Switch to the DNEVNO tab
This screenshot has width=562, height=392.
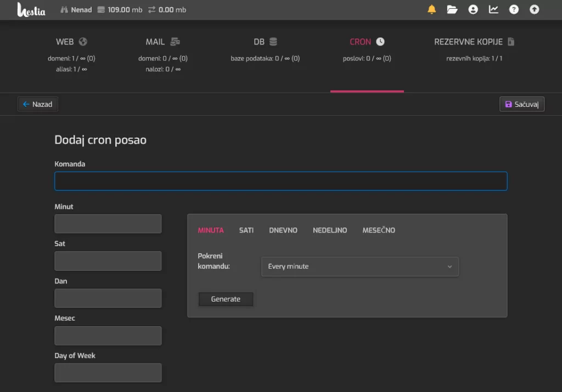(x=283, y=230)
